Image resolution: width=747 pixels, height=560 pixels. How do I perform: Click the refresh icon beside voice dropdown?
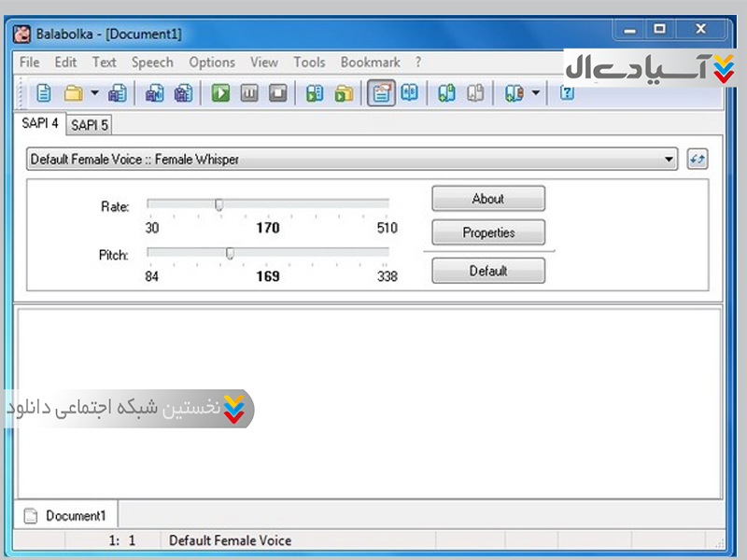pyautogui.click(x=697, y=160)
